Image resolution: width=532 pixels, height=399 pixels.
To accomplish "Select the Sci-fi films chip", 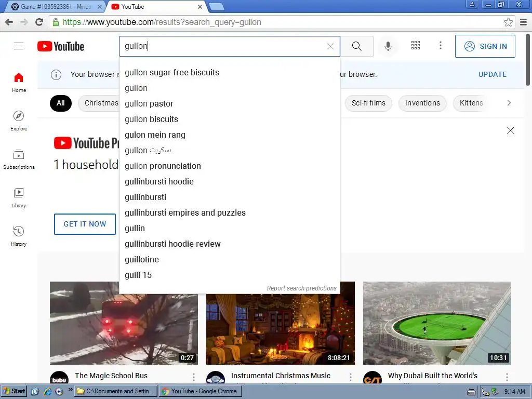I will coord(368,103).
